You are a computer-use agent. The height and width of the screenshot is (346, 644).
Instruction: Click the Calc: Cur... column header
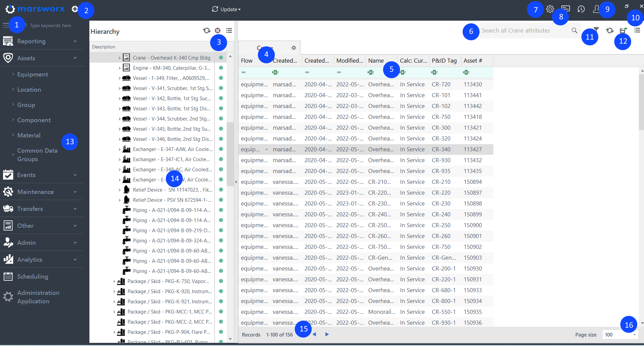[413, 61]
